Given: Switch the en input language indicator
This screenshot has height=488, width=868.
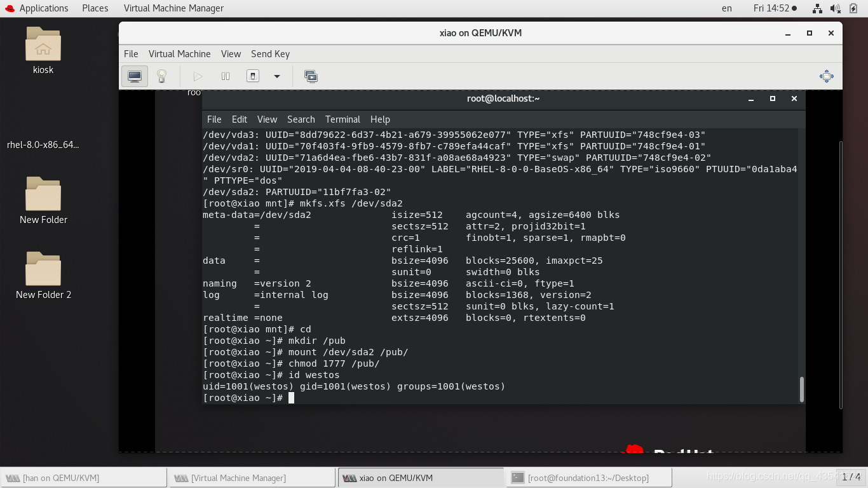Looking at the screenshot, I should [726, 8].
